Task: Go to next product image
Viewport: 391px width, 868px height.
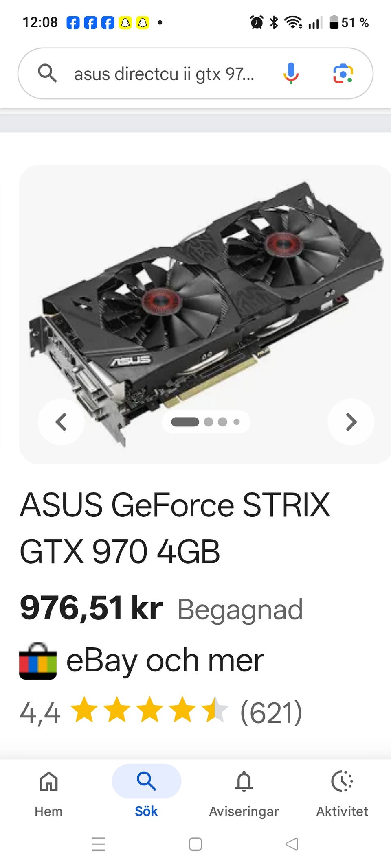Action: 351,422
